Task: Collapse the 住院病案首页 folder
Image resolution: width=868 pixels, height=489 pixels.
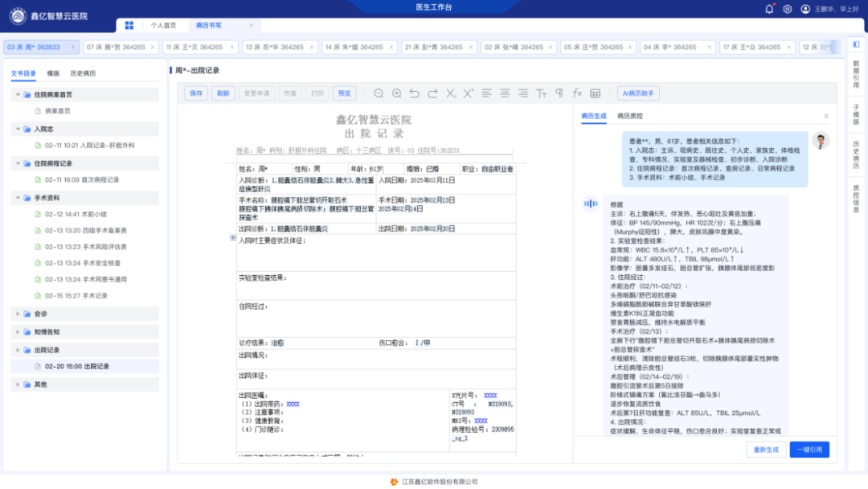Action: [18, 95]
